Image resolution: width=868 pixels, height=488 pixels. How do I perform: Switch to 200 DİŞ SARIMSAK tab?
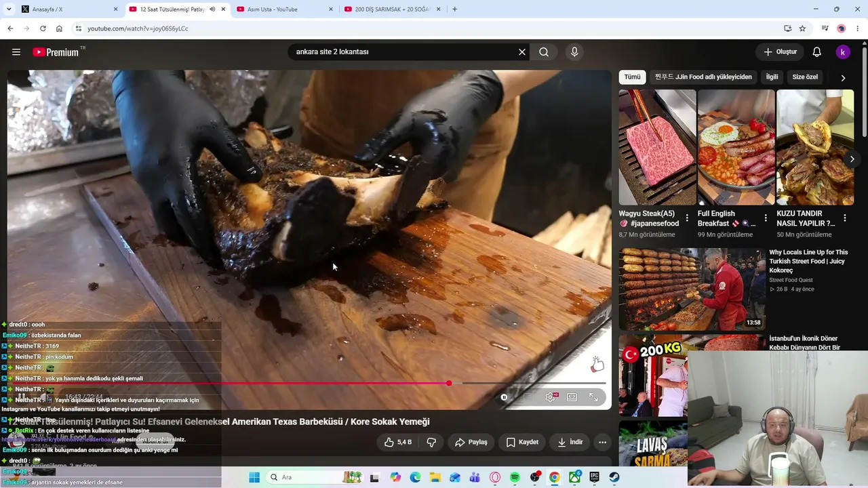(391, 9)
